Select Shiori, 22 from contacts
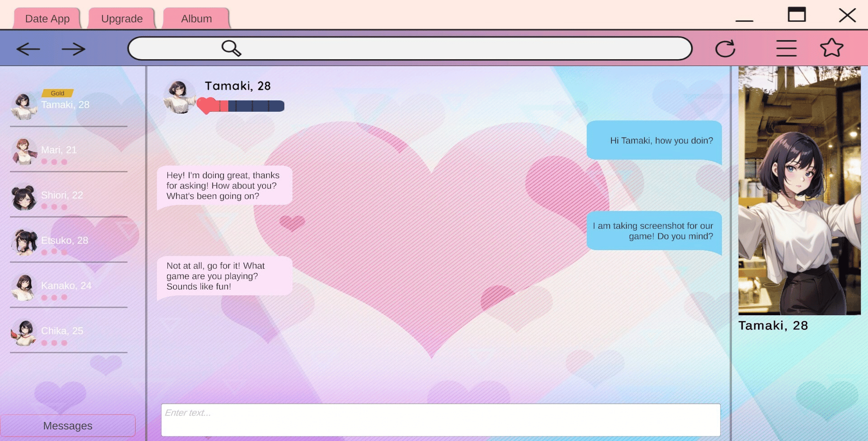Viewport: 868px width, 441px height. 62,195
